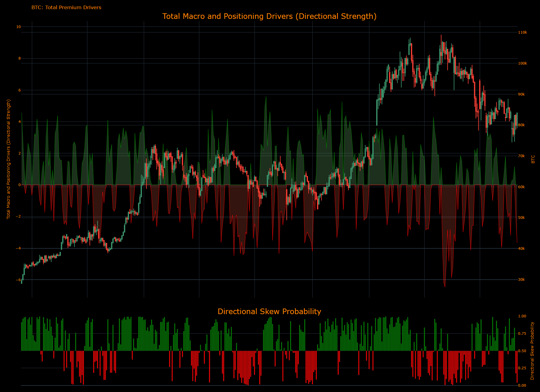Click the '10' left axis tick label
This screenshot has height=392, width=540.
click(x=19, y=27)
